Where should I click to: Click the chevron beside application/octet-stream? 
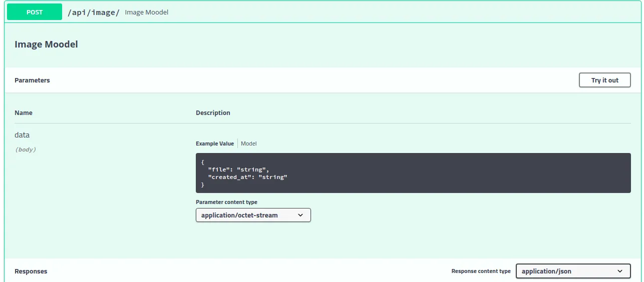pos(300,215)
